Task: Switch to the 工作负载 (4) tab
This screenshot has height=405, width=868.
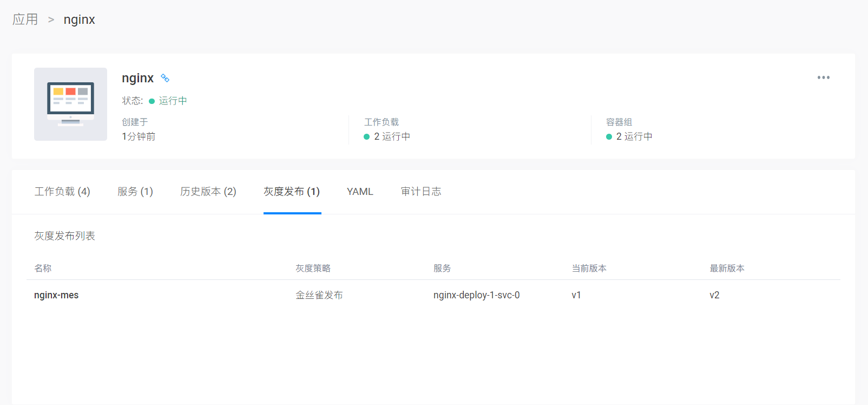Action: tap(62, 192)
